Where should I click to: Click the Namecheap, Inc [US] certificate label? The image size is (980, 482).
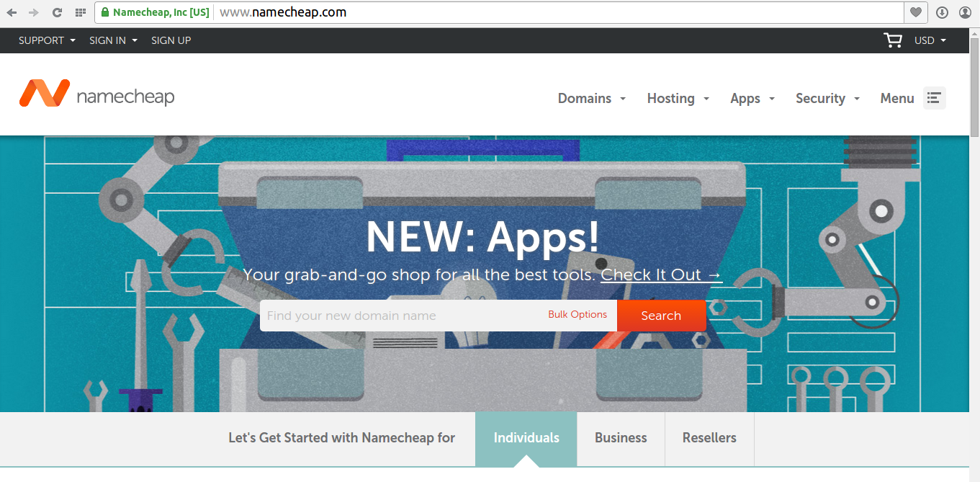pos(161,12)
